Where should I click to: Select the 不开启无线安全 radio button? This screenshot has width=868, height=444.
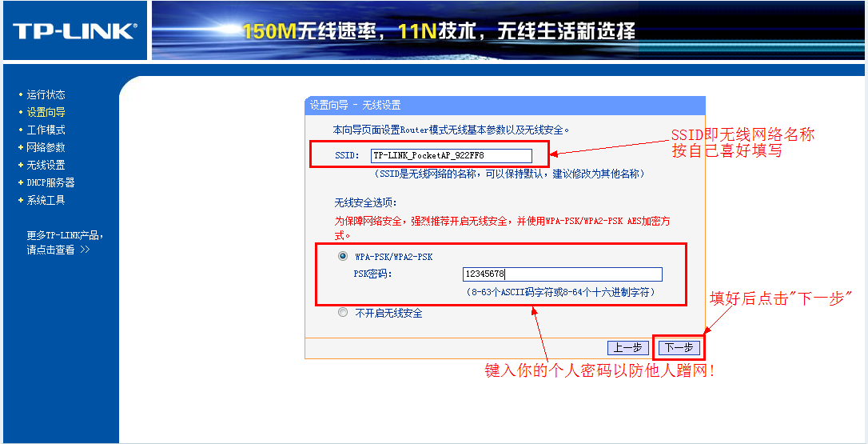tap(342, 313)
